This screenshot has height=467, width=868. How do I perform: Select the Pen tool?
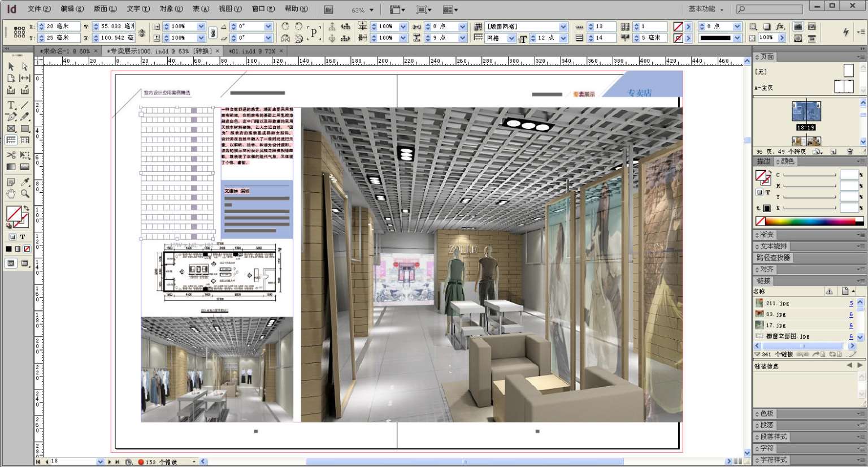click(11, 116)
